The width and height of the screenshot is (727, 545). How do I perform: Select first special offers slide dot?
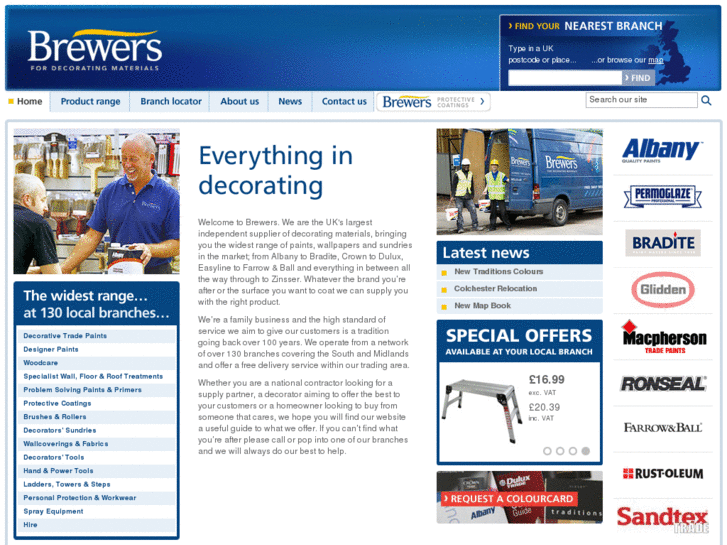point(547,451)
